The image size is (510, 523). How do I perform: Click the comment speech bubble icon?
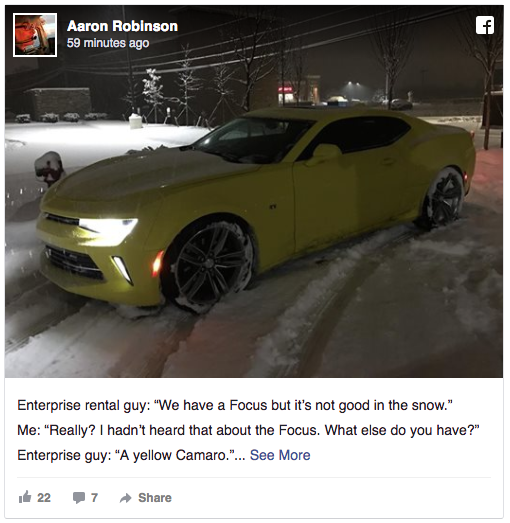click(79, 498)
